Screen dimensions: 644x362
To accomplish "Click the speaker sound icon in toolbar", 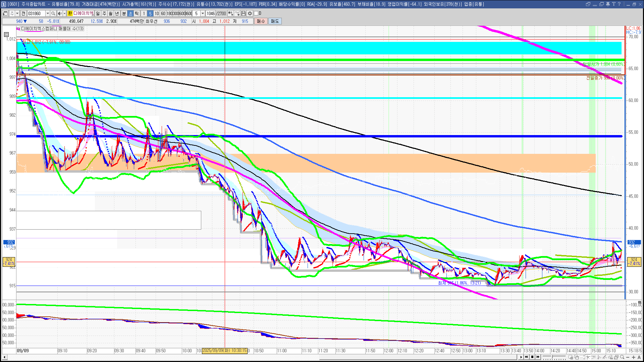I will [59, 13].
